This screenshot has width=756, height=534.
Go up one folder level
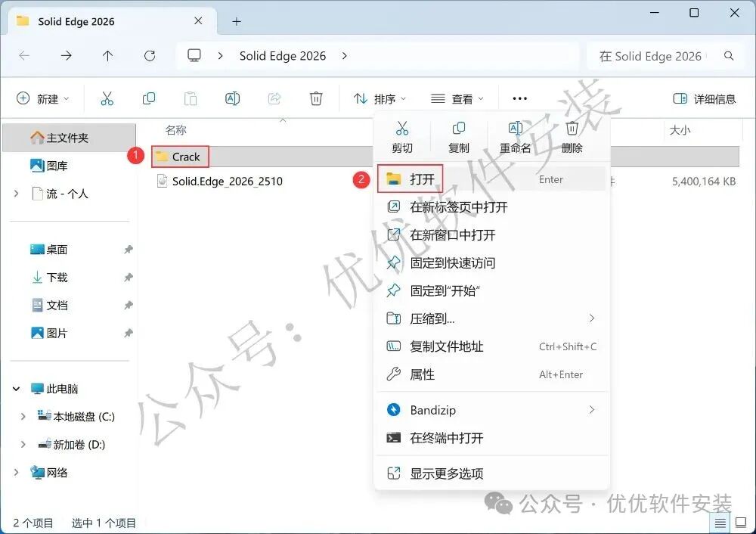coord(107,56)
